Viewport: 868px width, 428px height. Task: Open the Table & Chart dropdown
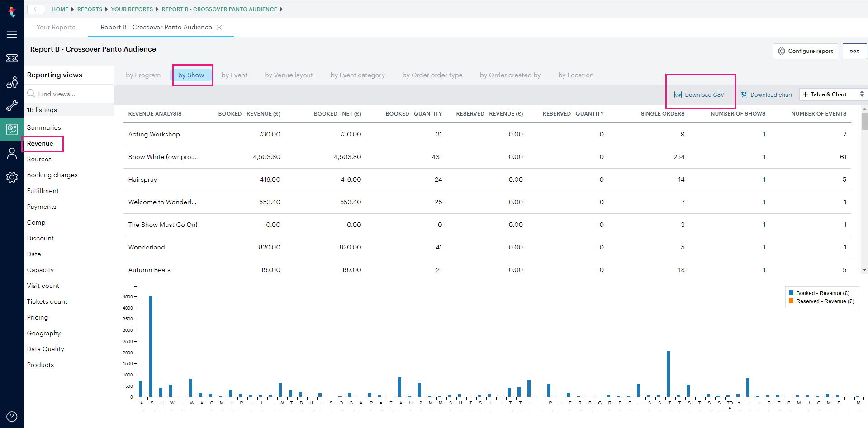click(x=832, y=94)
